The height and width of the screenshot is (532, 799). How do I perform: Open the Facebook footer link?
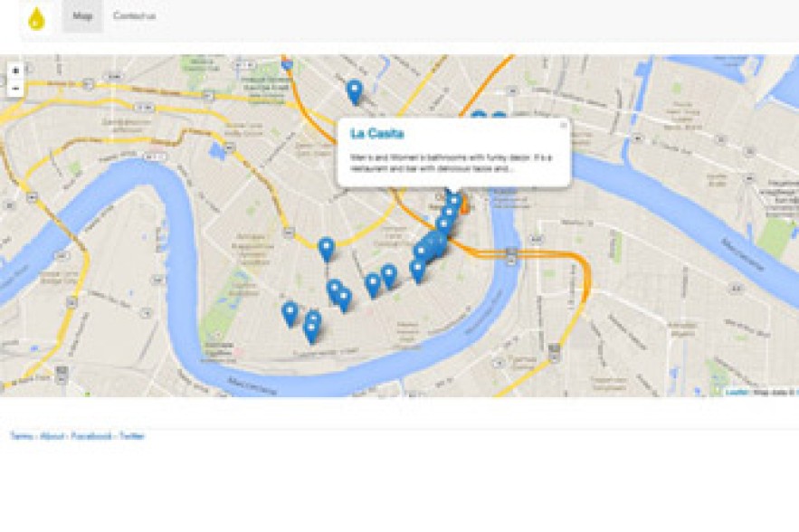tap(91, 436)
